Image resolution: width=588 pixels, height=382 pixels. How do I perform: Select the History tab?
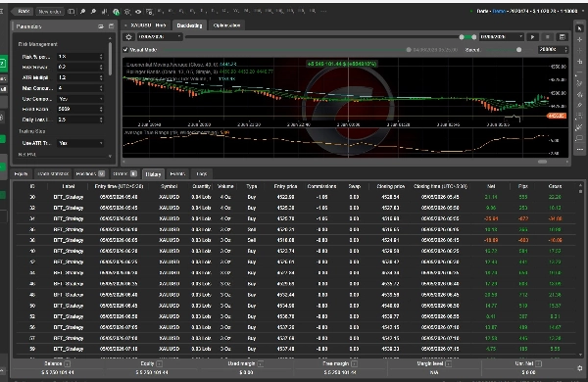(153, 174)
